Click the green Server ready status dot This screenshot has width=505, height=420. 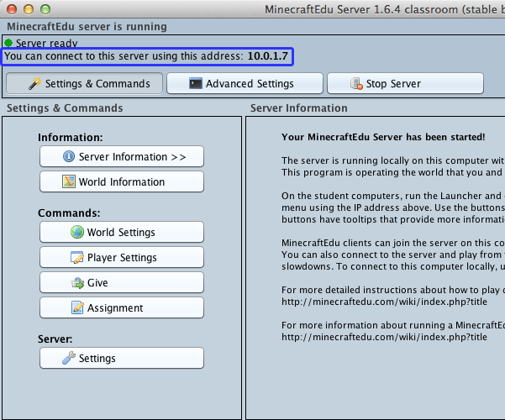pyautogui.click(x=8, y=43)
